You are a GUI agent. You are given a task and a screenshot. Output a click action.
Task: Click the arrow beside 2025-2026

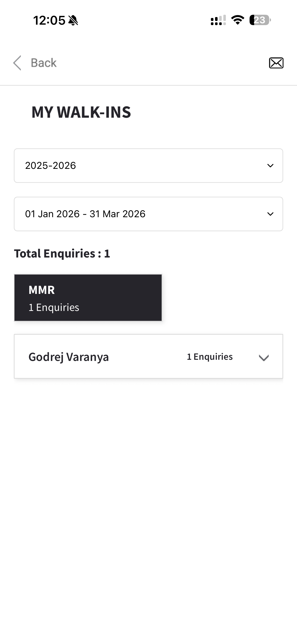(270, 166)
